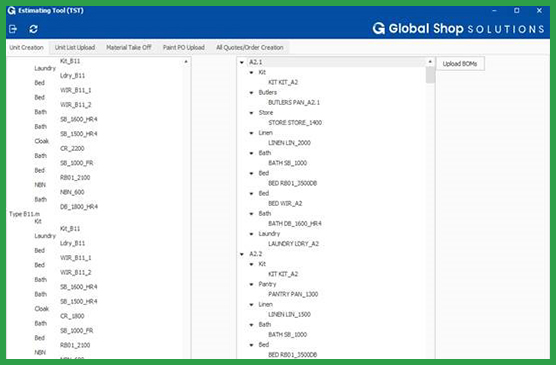The width and height of the screenshot is (556, 365).
Task: Maximize the Estimating Tool window
Action: click(517, 11)
